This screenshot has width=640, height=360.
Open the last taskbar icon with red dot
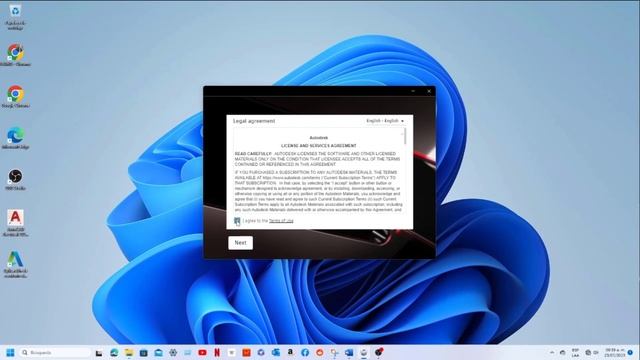pos(379,352)
